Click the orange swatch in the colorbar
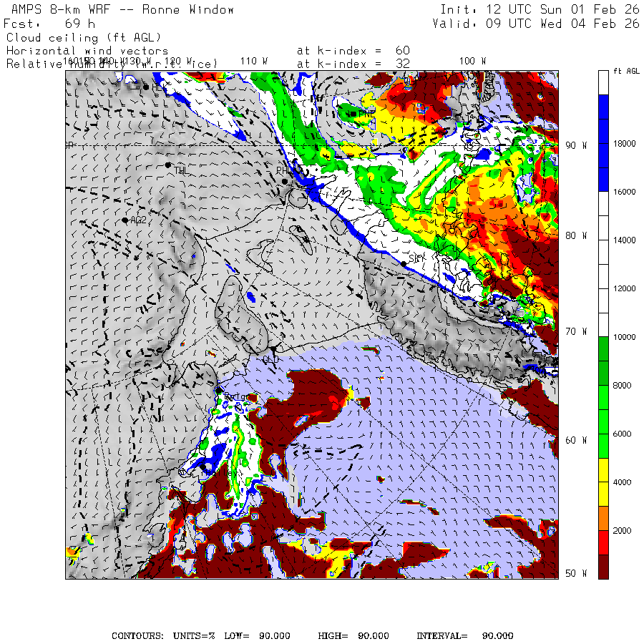The height and width of the screenshot is (644, 644). point(603,518)
